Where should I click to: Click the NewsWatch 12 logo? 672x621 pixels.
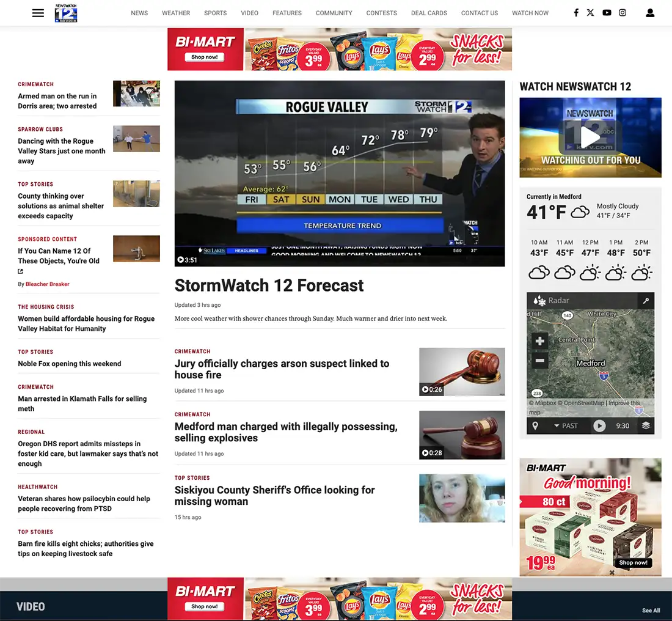66,13
